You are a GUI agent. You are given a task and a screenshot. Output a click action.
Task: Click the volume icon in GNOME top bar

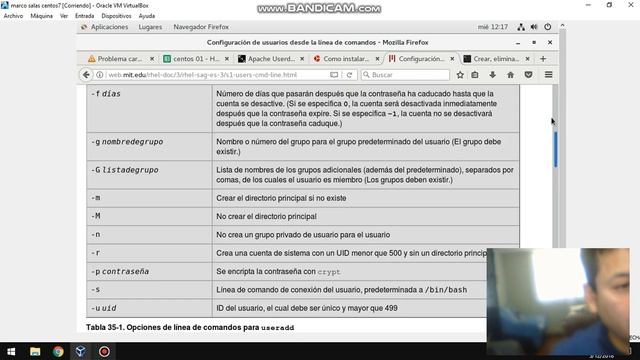(x=534, y=27)
